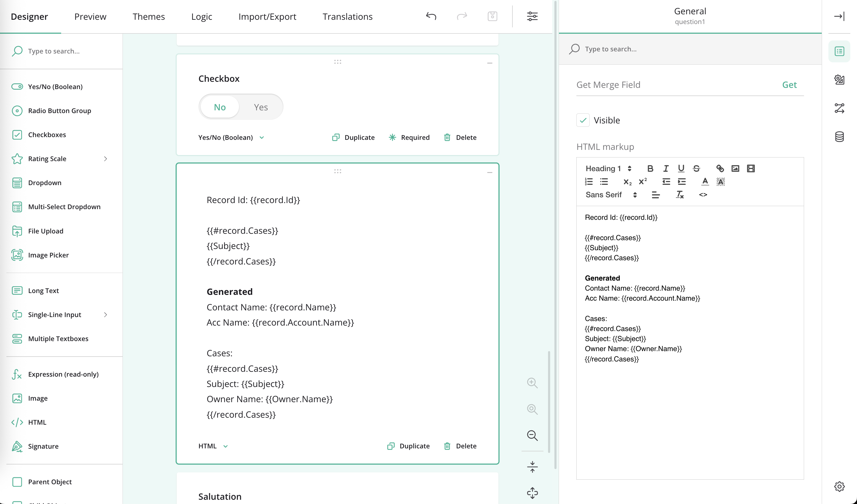This screenshot has height=504, width=857.
Task: Select Yes on the Checkbox toggle
Action: pos(261,107)
